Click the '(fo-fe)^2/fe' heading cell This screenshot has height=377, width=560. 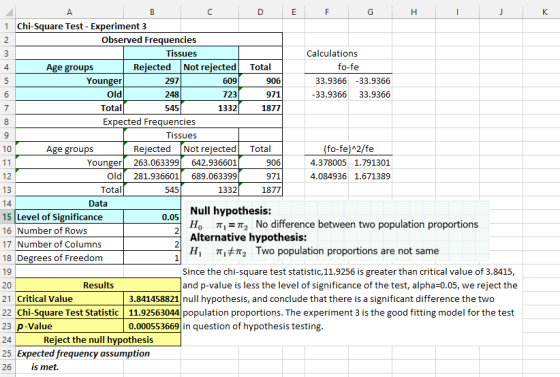[x=348, y=149]
